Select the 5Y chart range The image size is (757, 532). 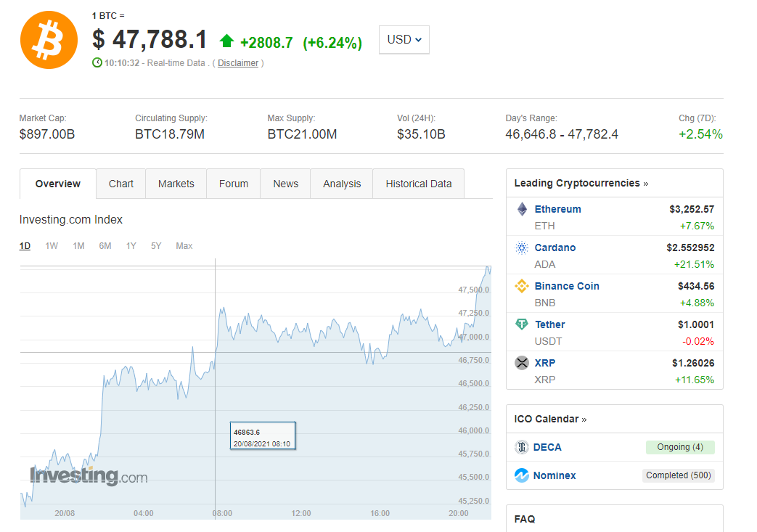(156, 246)
